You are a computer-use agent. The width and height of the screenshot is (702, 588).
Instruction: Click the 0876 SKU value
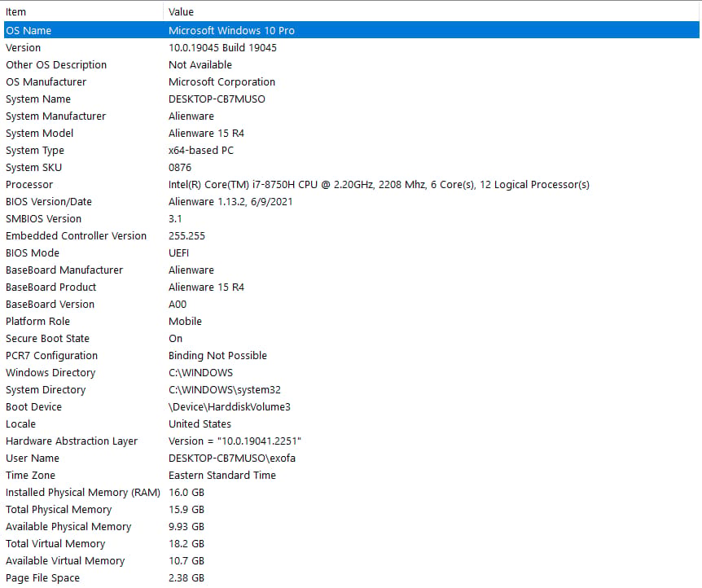point(180,168)
